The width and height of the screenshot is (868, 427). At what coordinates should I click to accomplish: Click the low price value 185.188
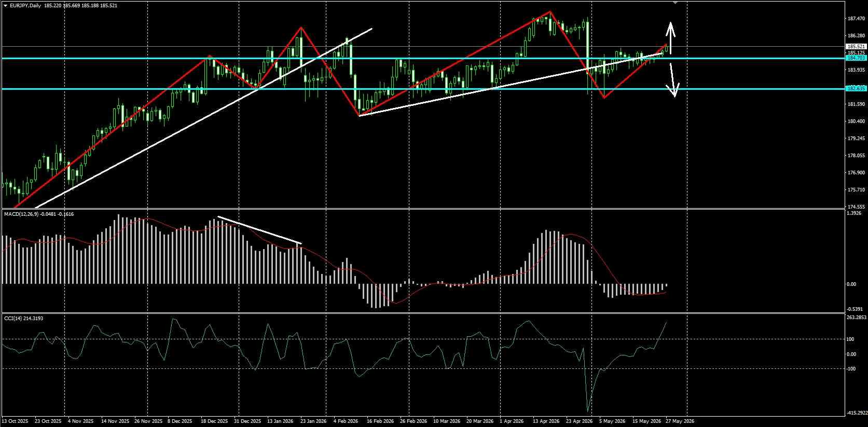click(x=90, y=6)
